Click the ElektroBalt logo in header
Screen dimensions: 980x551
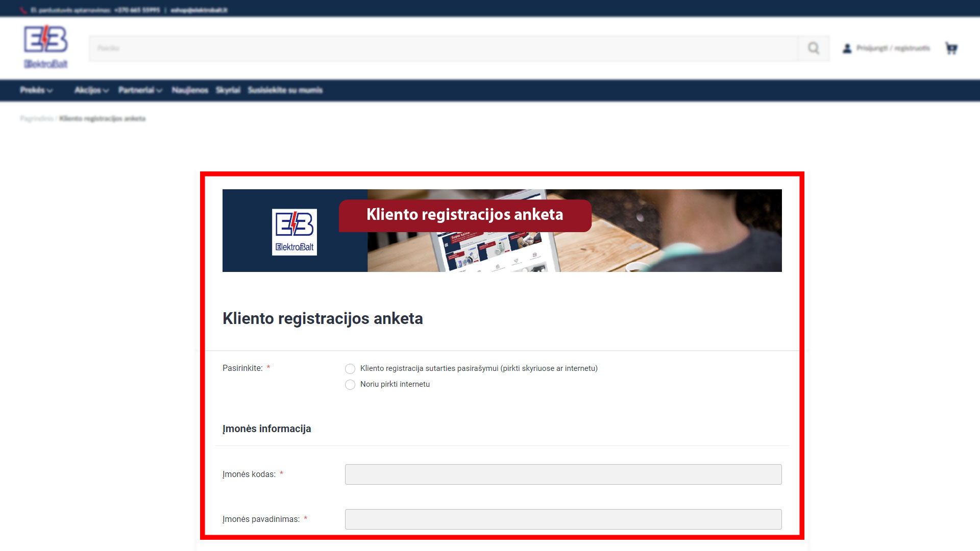point(45,46)
